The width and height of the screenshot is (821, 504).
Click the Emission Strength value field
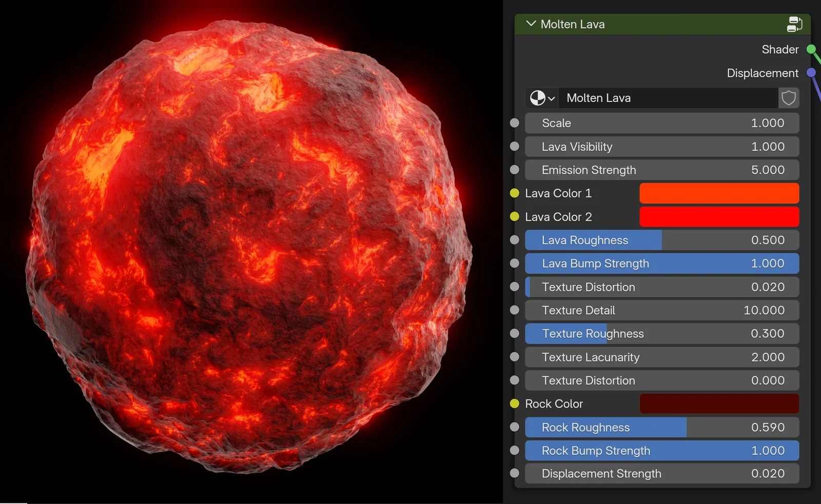tap(662, 170)
